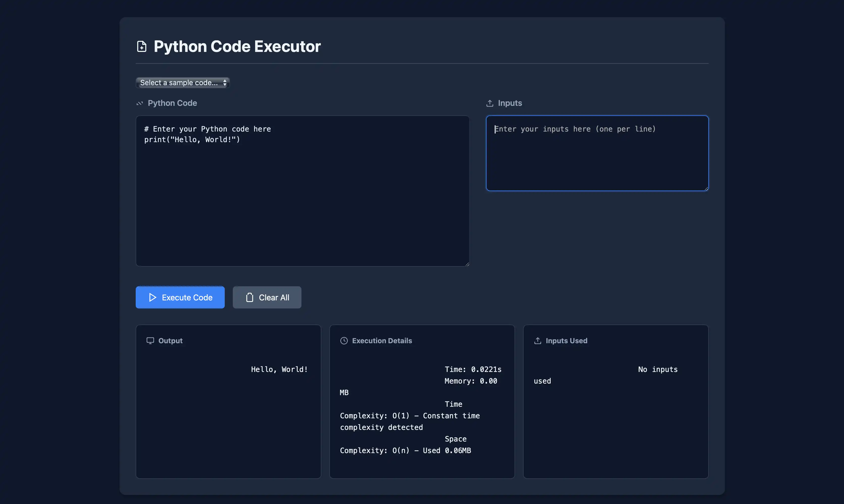Click the play icon in Execute Code

coord(153,298)
